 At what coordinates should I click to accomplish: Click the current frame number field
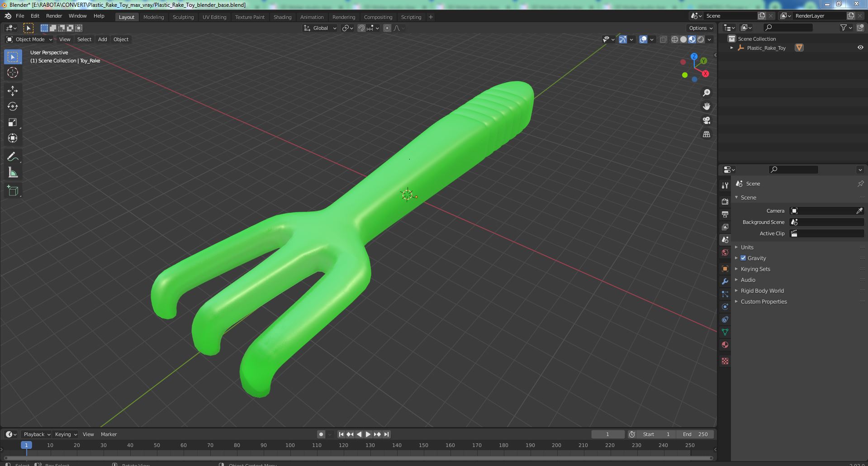coord(607,434)
